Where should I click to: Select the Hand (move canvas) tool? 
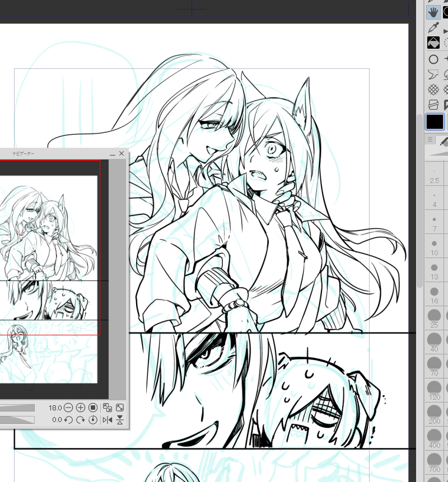pos(433,13)
